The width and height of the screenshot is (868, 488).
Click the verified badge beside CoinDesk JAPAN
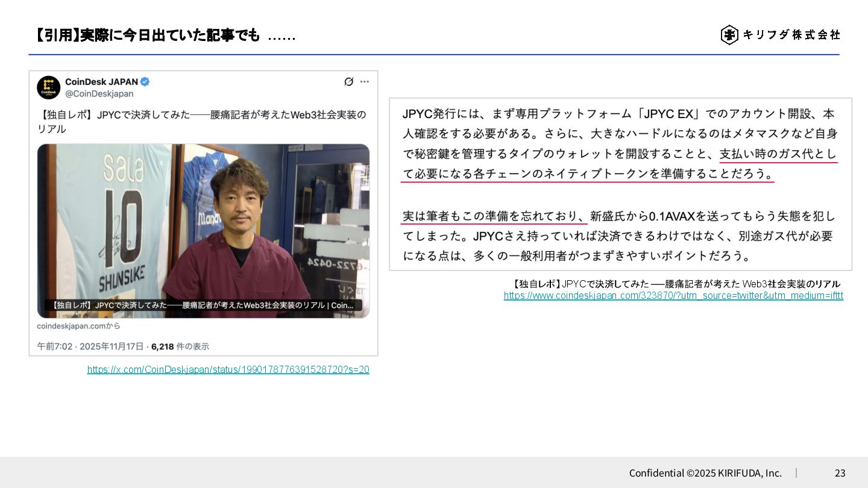[145, 82]
